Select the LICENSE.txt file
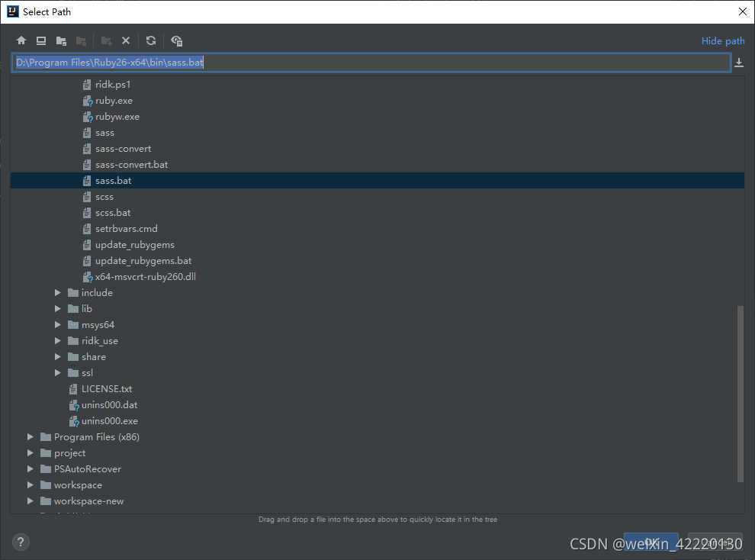The width and height of the screenshot is (755, 560). 107,389
